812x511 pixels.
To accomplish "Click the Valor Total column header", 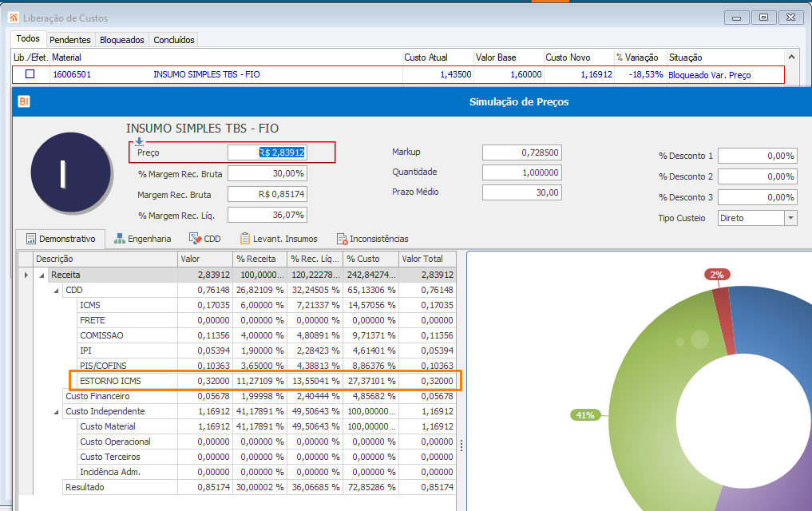I will click(427, 259).
